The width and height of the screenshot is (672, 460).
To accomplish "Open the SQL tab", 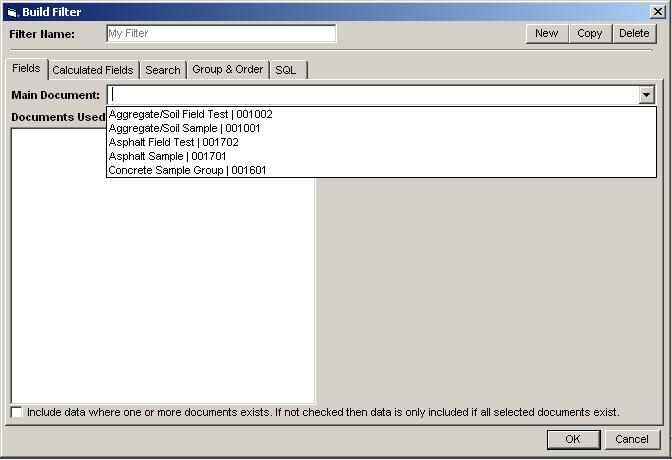I will (x=286, y=70).
